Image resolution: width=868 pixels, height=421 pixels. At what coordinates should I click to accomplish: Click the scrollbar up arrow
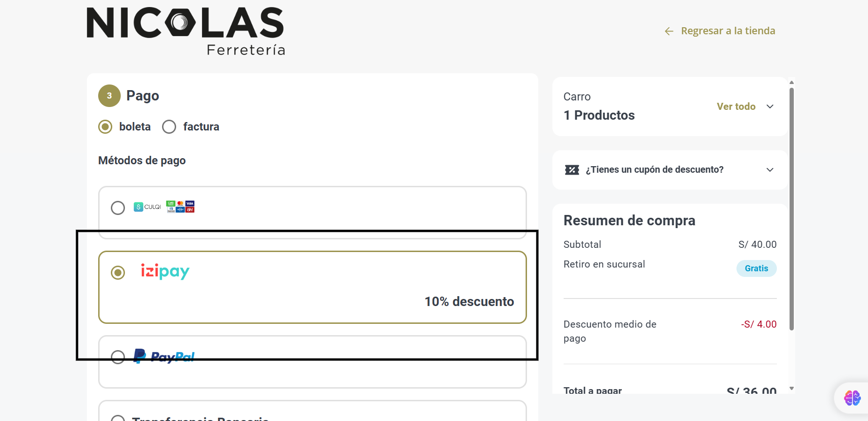coord(791,82)
